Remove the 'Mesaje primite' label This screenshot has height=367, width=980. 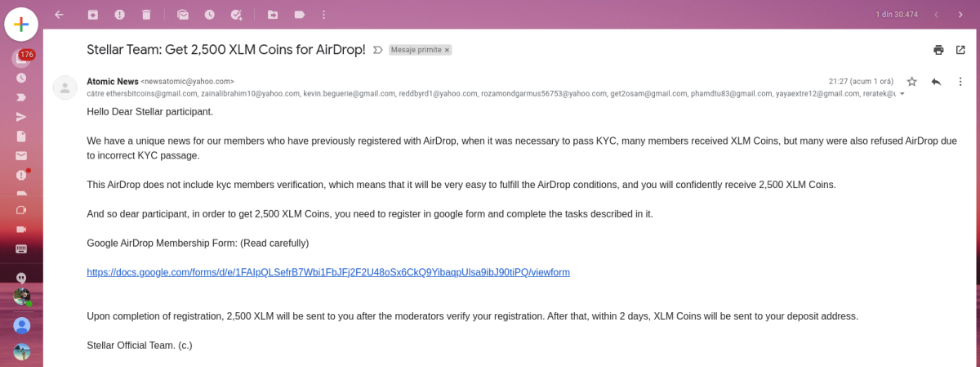447,50
